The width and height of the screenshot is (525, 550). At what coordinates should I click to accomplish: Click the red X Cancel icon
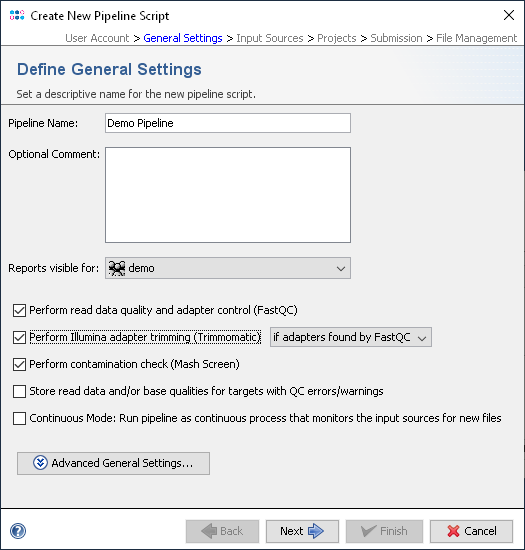tap(453, 531)
